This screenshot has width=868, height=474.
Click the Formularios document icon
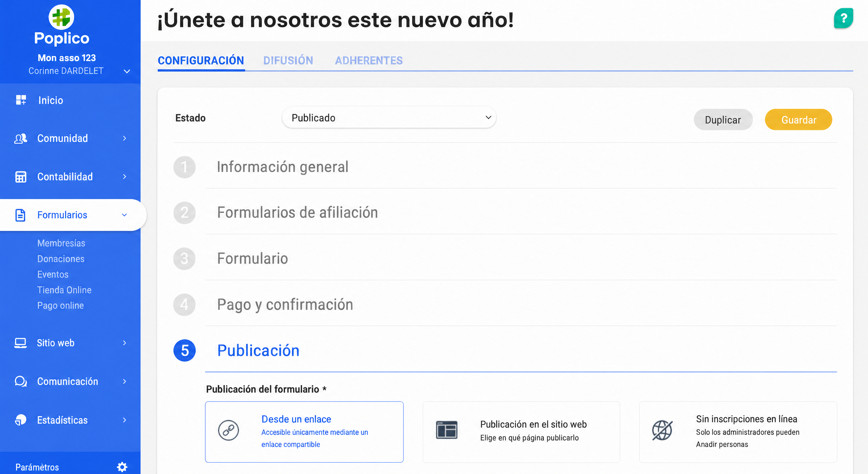(x=21, y=215)
